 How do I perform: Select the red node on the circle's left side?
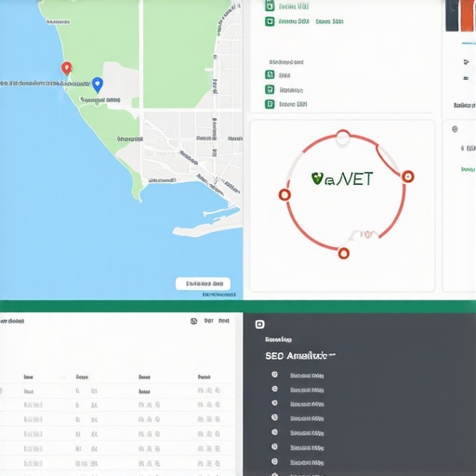point(284,194)
